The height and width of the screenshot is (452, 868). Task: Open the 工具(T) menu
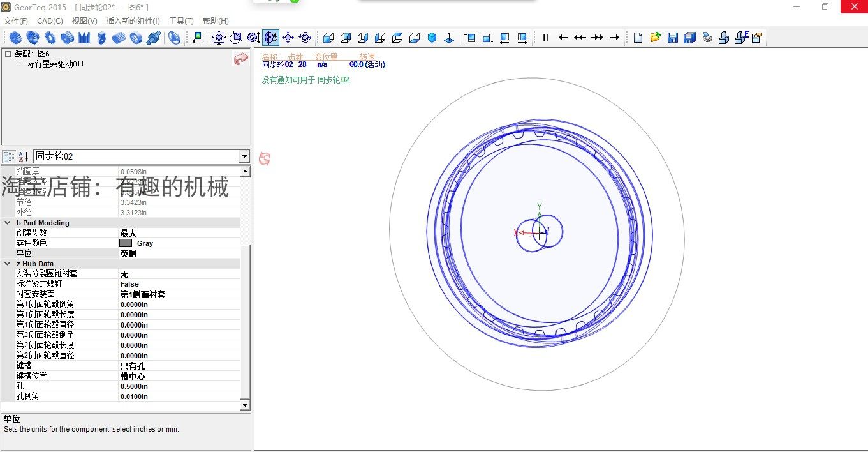(x=180, y=20)
